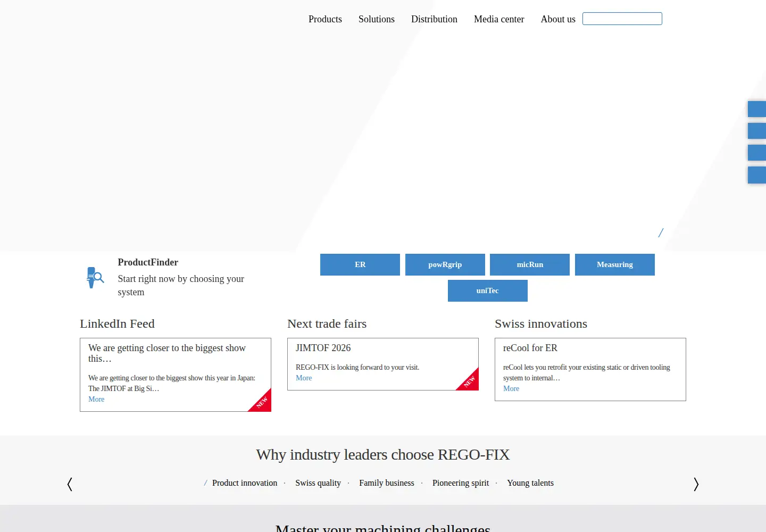
Task: Open the About us menu
Action: tap(558, 19)
